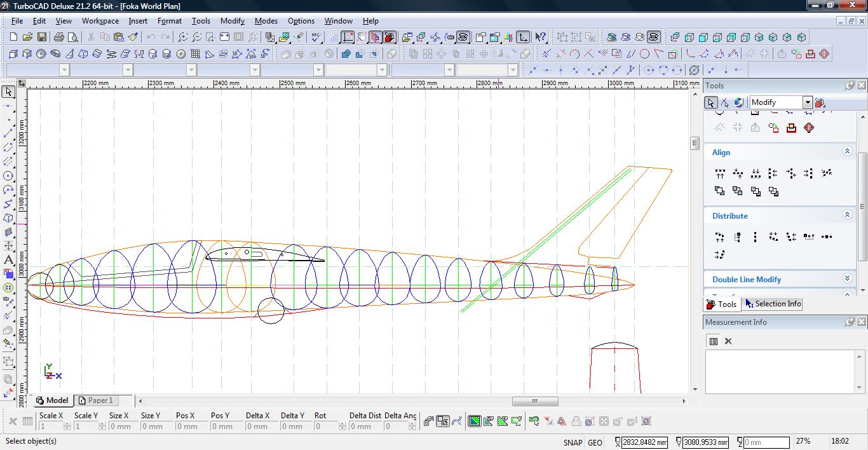Toggle GEO mode in the status bar
This screenshot has width=868, height=450.
(595, 442)
